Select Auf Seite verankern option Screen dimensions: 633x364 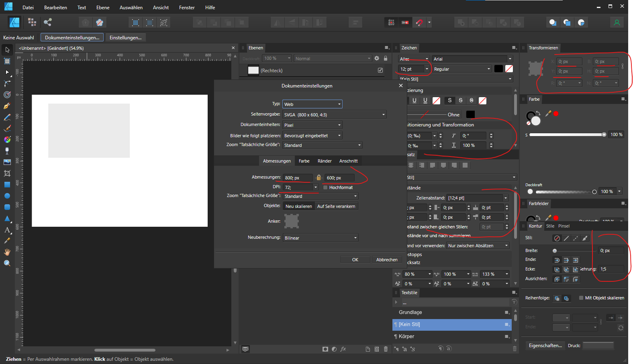[x=336, y=206]
